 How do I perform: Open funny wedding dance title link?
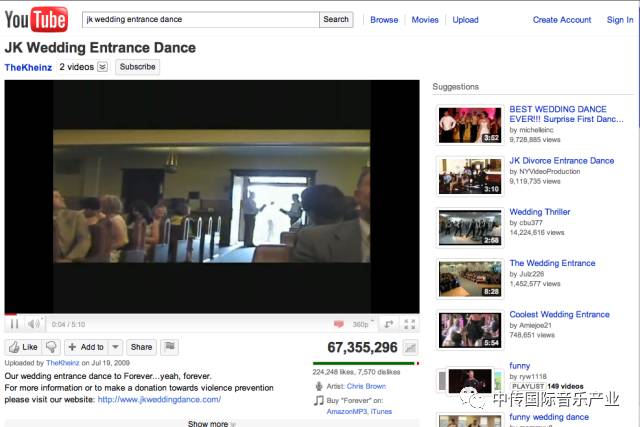549,417
